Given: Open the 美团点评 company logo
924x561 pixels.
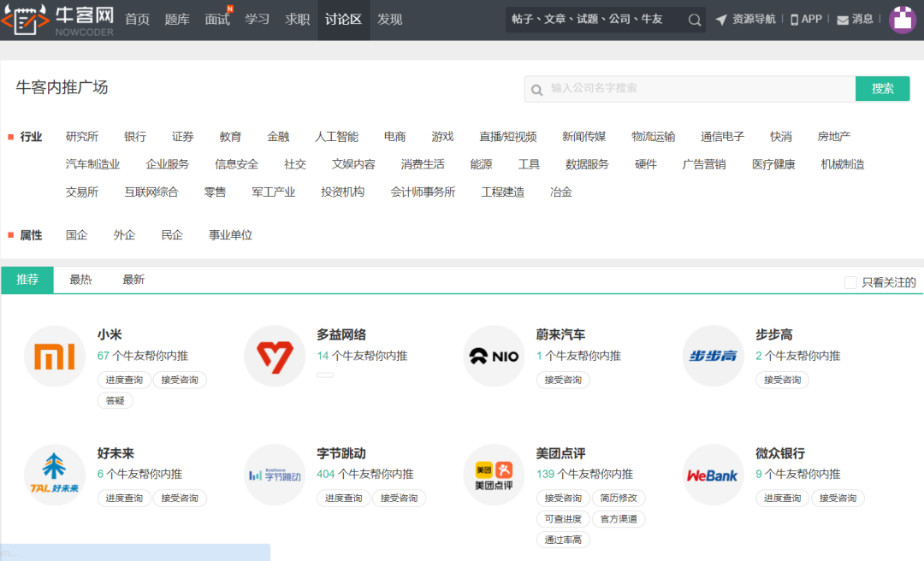Looking at the screenshot, I should [494, 475].
